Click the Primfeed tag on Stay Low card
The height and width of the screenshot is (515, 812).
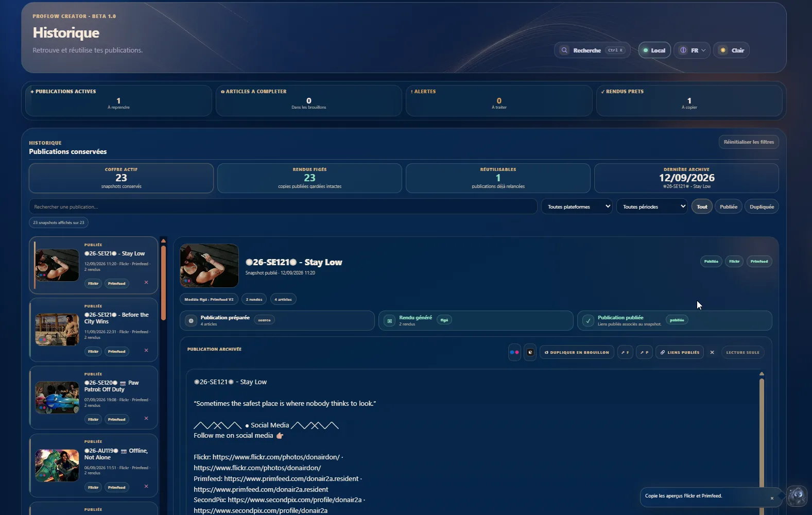click(117, 283)
